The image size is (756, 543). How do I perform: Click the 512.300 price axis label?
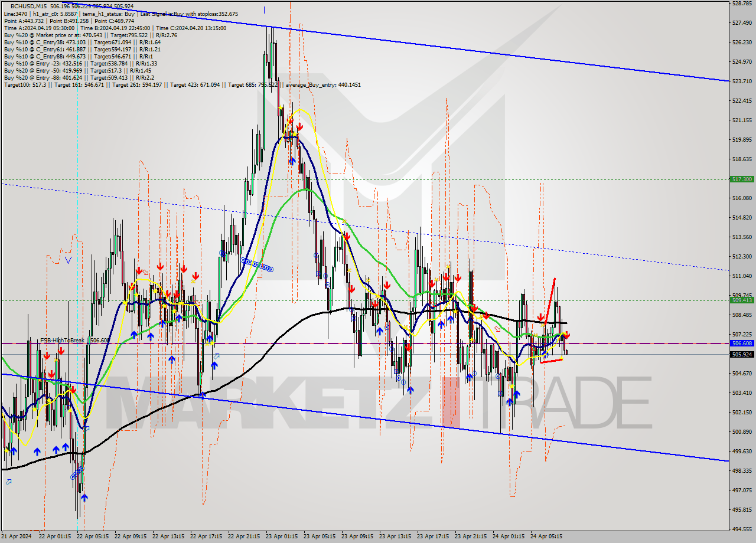pos(741,257)
